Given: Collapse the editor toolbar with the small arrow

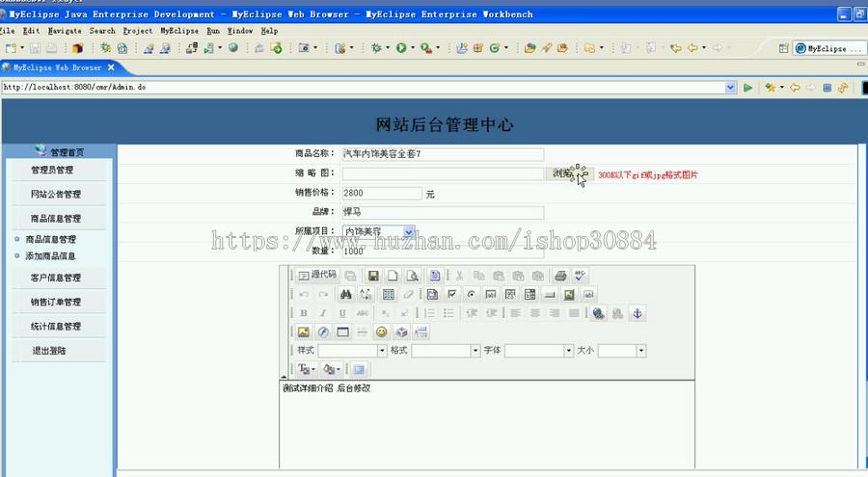Looking at the screenshot, I should coord(284,376).
